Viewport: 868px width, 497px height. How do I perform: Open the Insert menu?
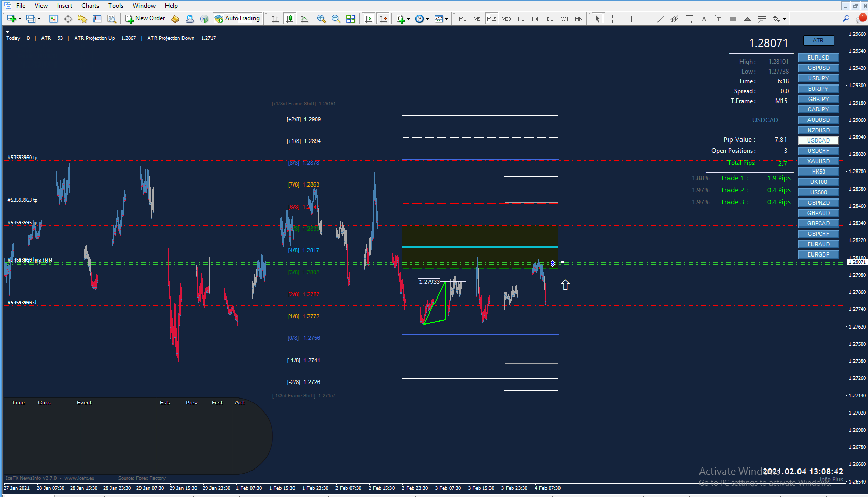(64, 6)
